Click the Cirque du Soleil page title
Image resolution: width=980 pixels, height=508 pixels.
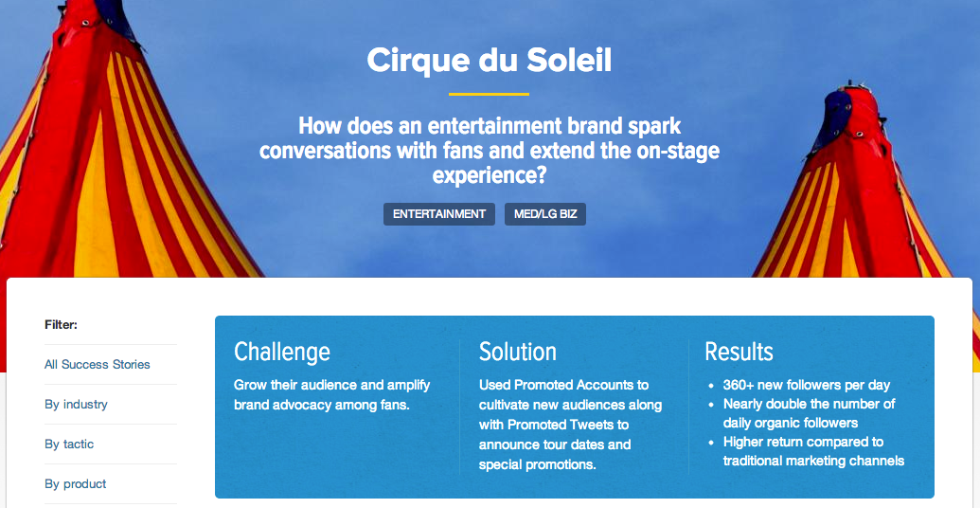490,61
